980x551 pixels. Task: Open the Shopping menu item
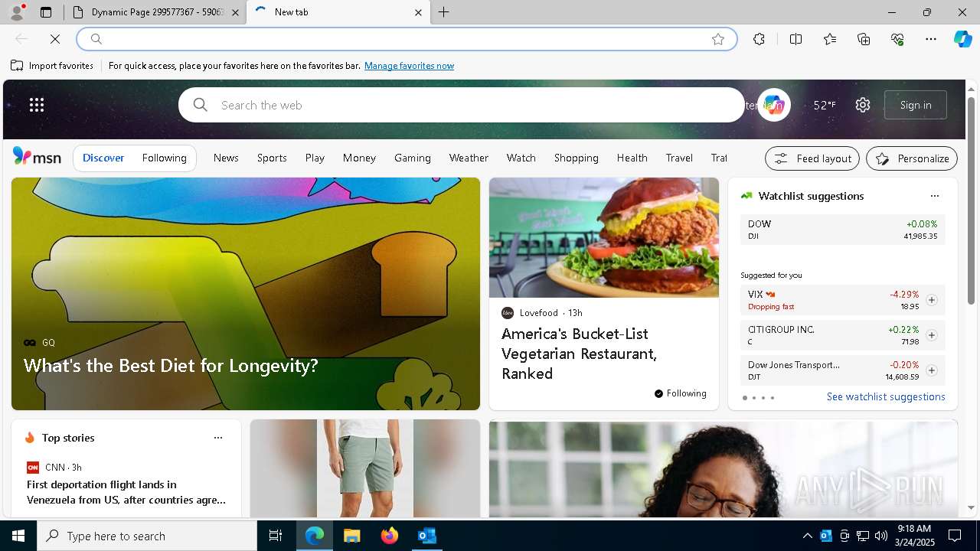click(577, 158)
